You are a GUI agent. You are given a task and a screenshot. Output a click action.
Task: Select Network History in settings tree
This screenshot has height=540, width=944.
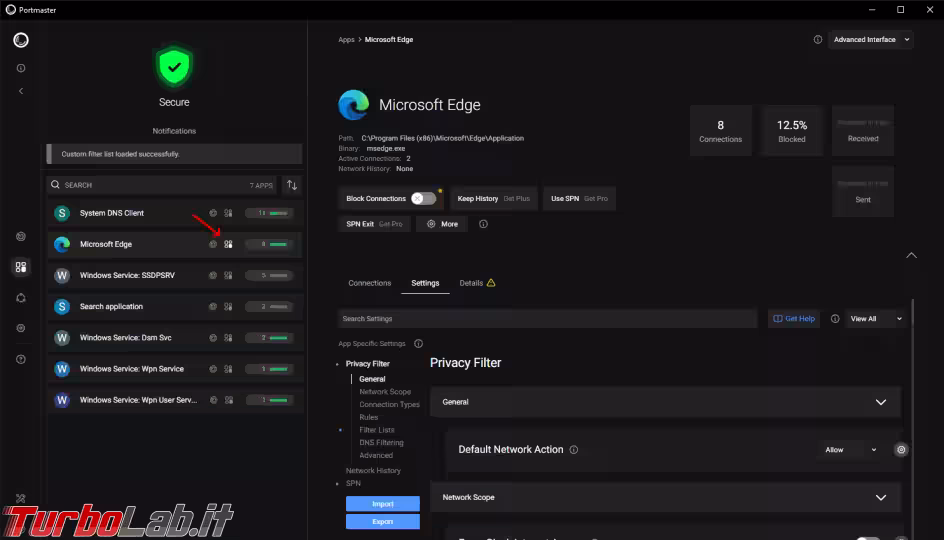373,471
